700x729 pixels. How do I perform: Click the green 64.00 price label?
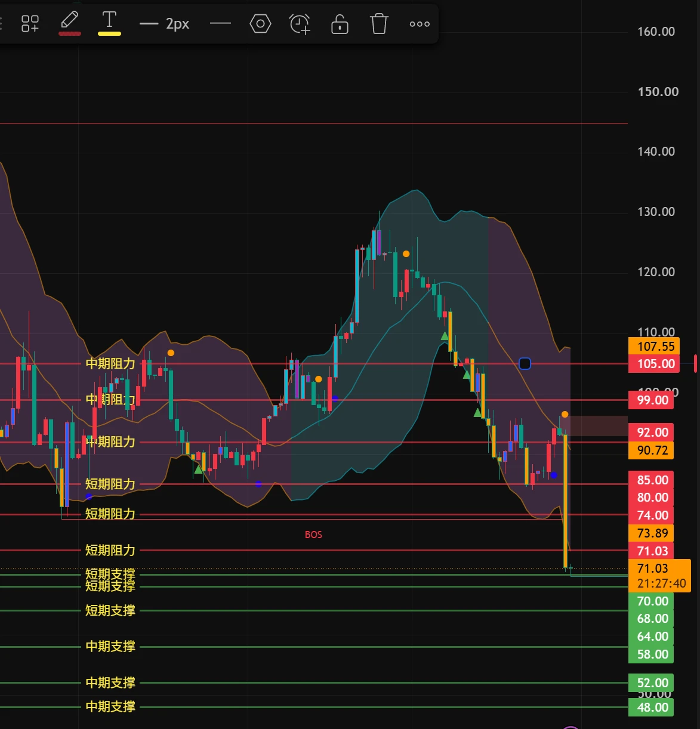[652, 637]
